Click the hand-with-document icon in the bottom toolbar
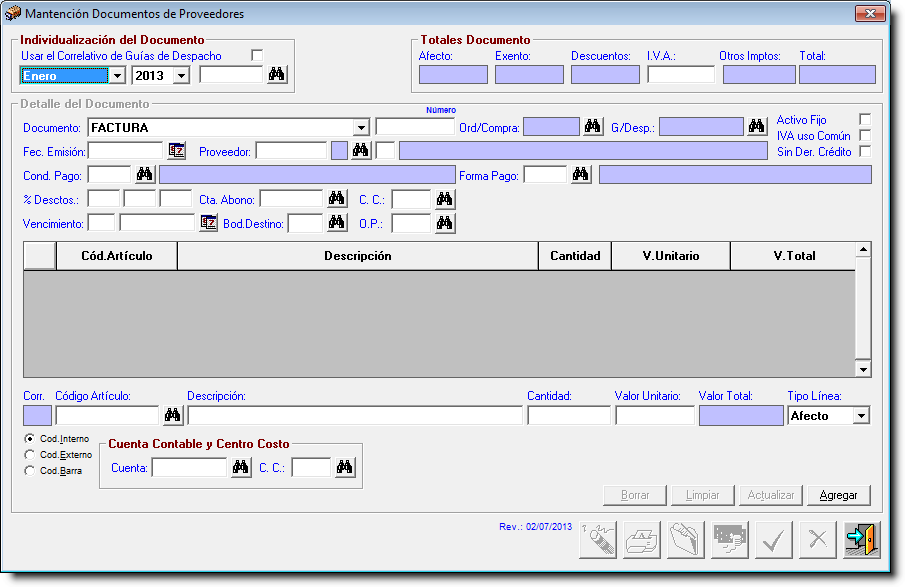Viewport: 905px width, 587px height. pos(686,540)
